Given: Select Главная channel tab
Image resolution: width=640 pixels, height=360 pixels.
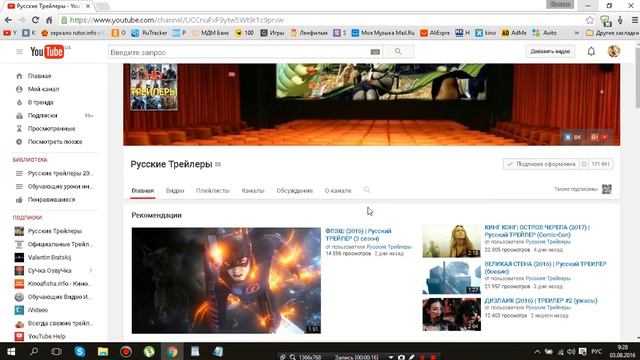Looking at the screenshot, I should 142,191.
